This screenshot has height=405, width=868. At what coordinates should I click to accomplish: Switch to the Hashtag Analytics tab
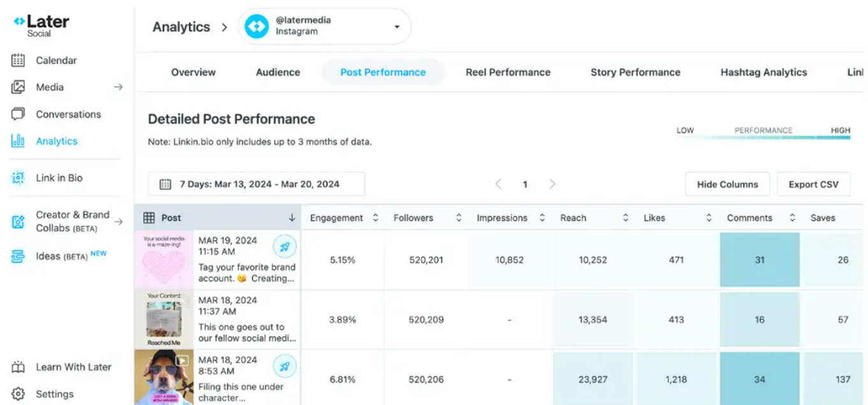(763, 73)
